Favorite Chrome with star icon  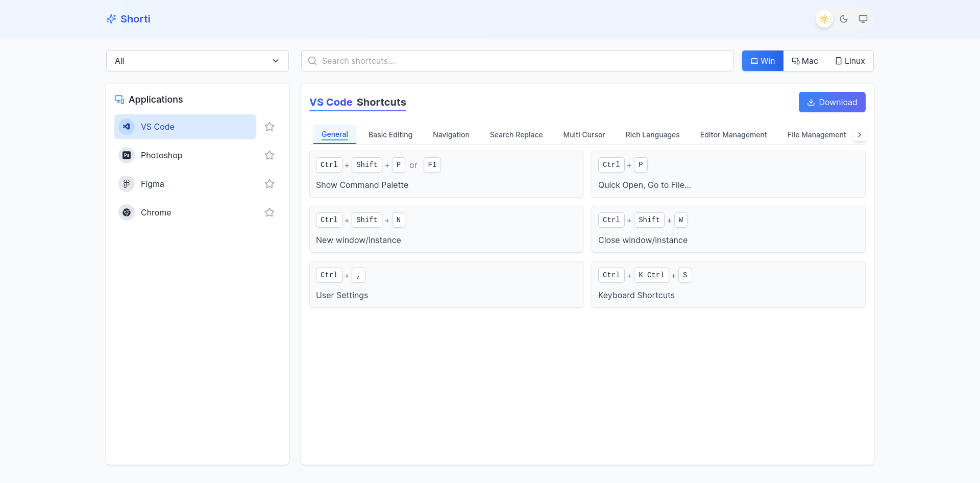click(x=269, y=212)
